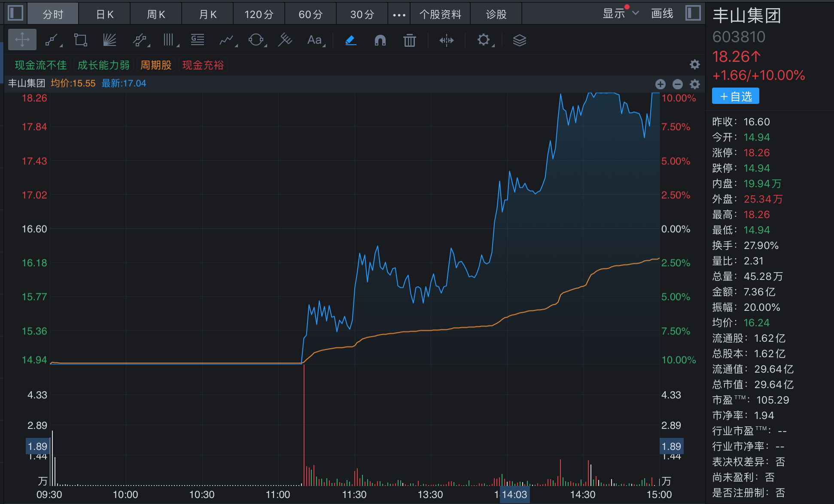Screen dimensions: 834x504
Task: Activate the magnet snap tool
Action: 380,40
